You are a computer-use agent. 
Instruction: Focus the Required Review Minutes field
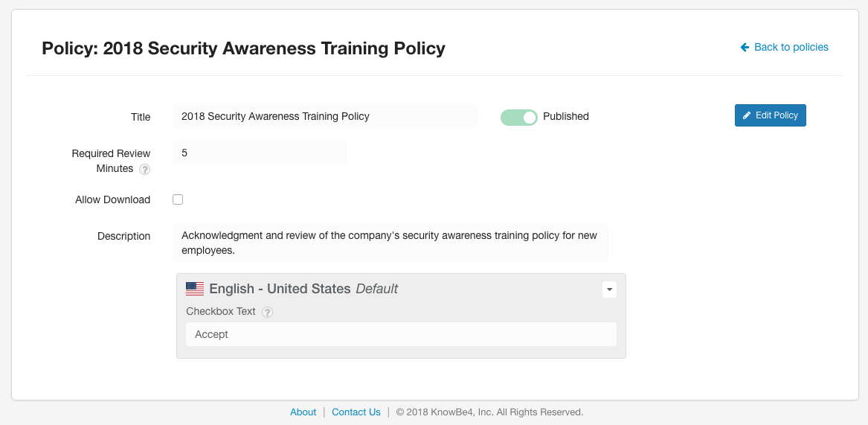point(260,153)
